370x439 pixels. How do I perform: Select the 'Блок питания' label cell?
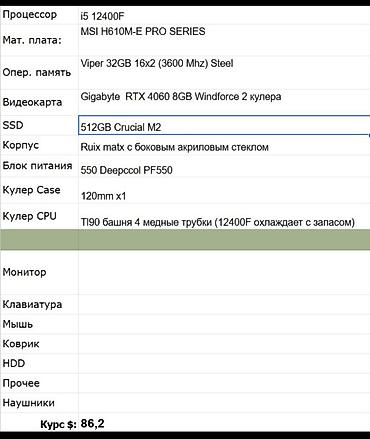[39, 166]
